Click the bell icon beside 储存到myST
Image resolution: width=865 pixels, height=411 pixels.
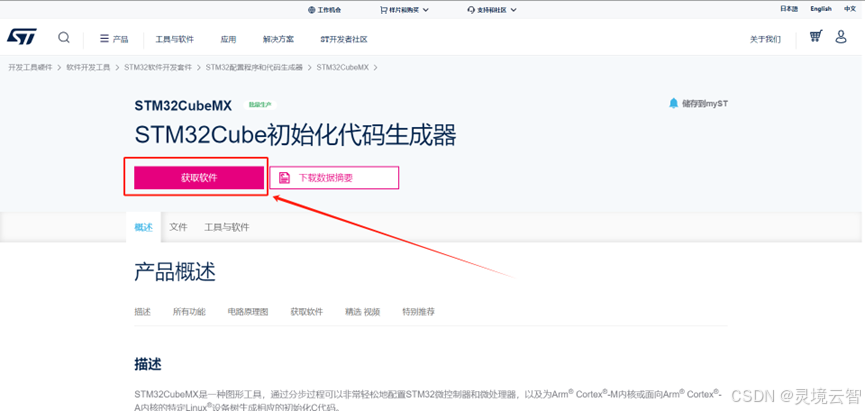[673, 103]
